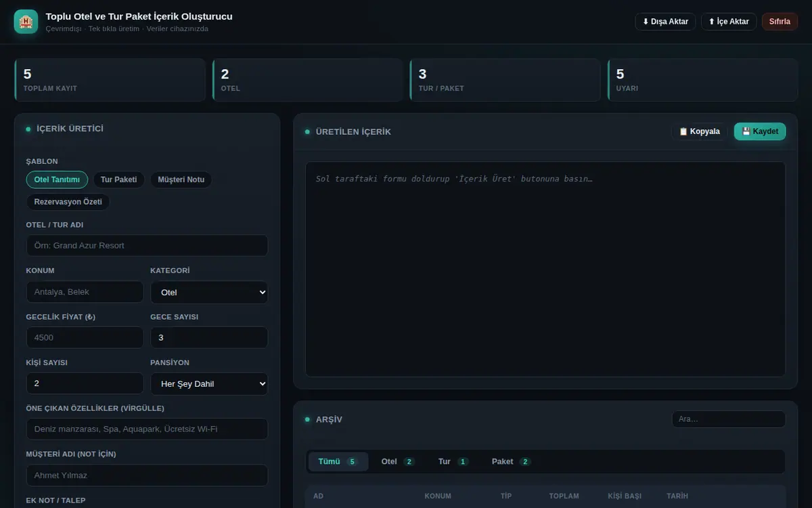Click the Dışa Aktar export button

[665, 22]
